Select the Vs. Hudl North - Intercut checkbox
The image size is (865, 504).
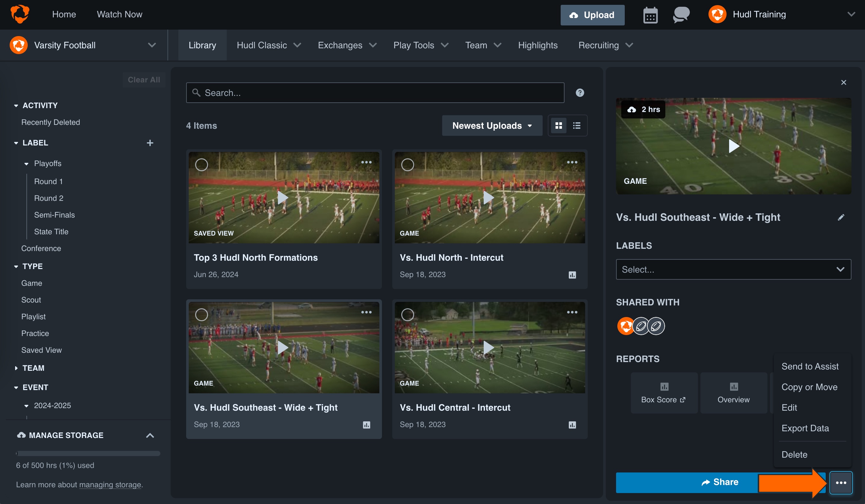tap(408, 165)
